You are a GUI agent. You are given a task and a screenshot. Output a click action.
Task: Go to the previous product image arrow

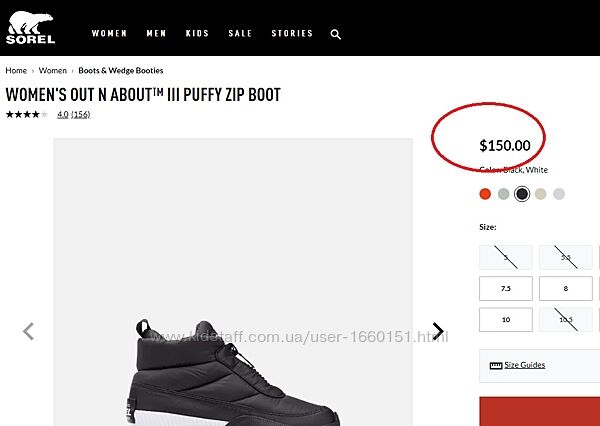28,331
